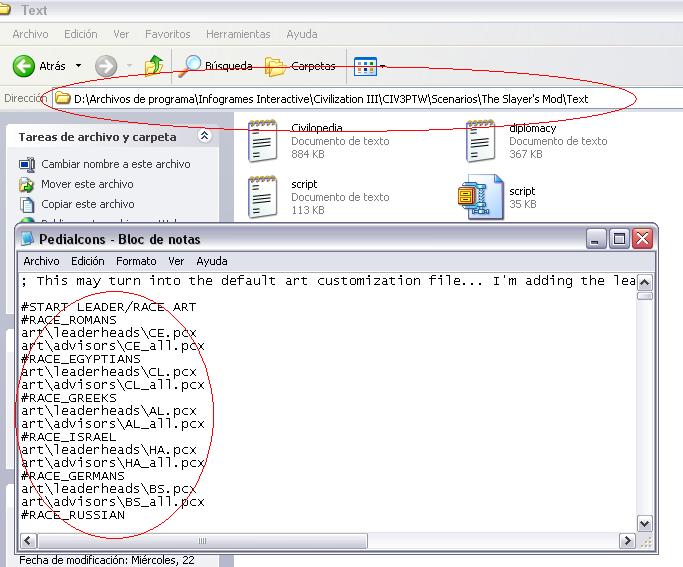Click the Dirección address path field
This screenshot has height=567, width=683.
pyautogui.click(x=340, y=99)
